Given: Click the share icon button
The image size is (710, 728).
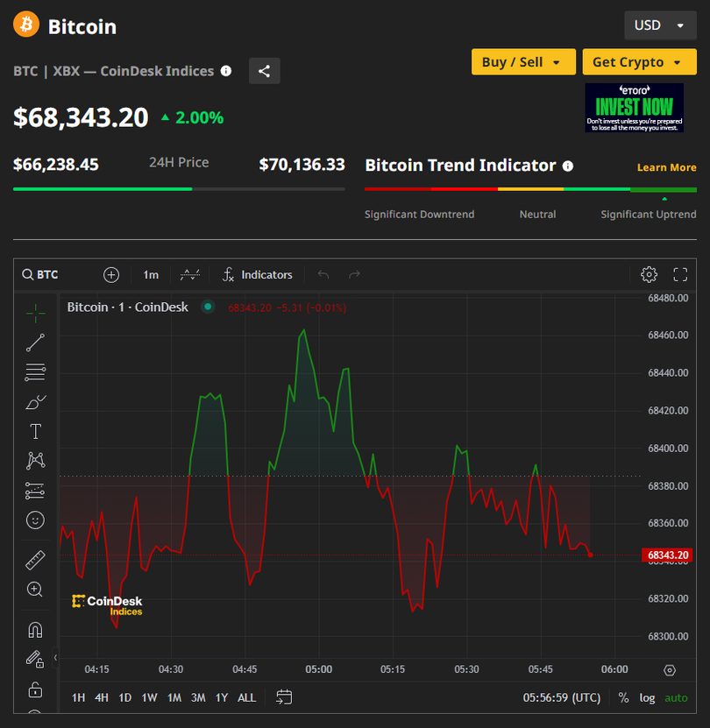Looking at the screenshot, I should click(264, 71).
